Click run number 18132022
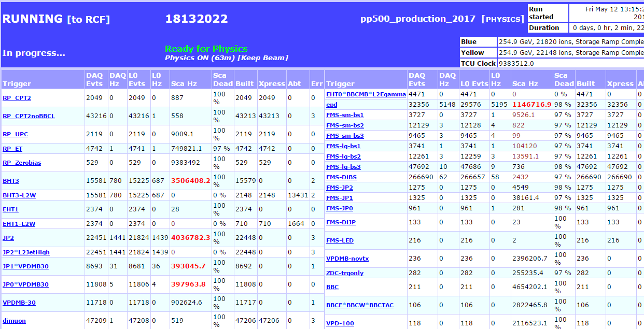The image size is (644, 329). (197, 19)
